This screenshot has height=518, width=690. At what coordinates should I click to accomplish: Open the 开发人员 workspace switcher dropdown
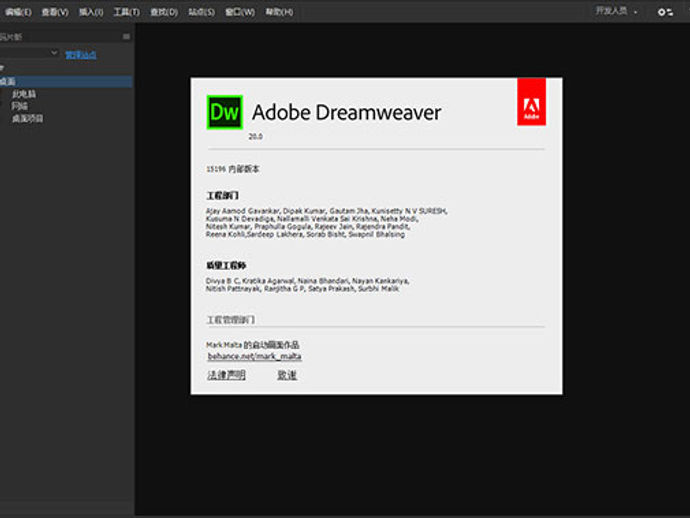(x=616, y=11)
